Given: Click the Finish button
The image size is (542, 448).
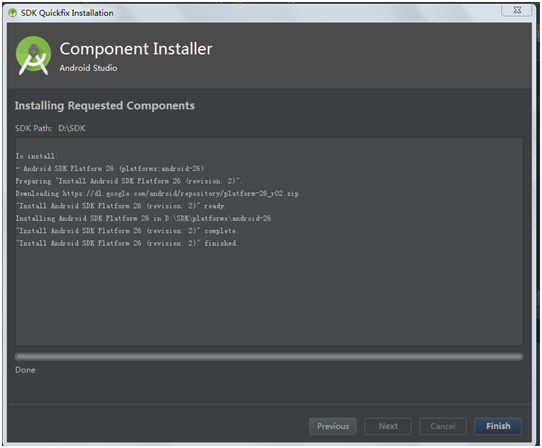Looking at the screenshot, I should pyautogui.click(x=498, y=426).
